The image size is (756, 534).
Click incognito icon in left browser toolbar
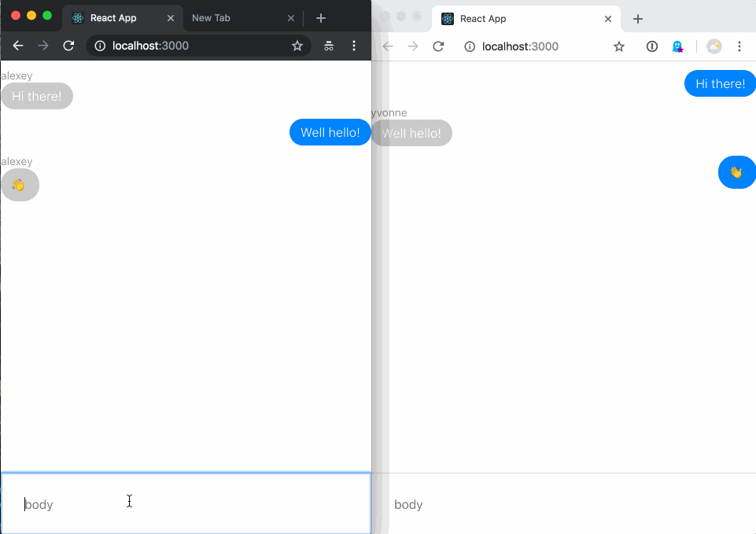coord(329,46)
